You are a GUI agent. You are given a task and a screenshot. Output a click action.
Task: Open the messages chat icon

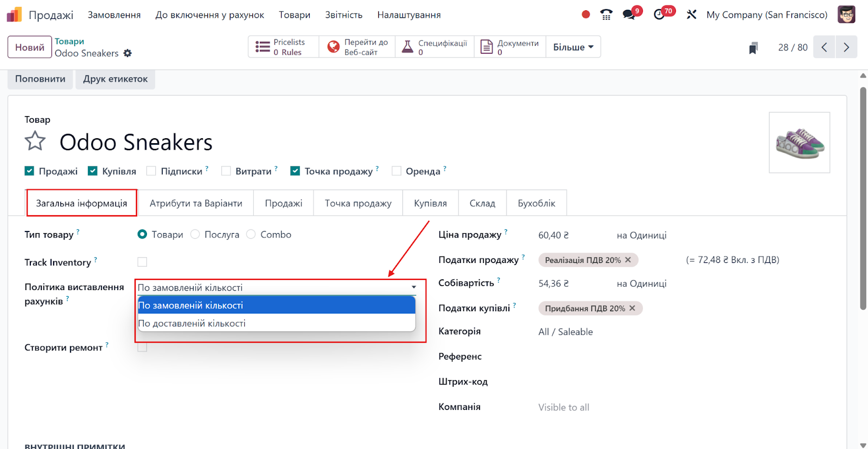(x=629, y=15)
